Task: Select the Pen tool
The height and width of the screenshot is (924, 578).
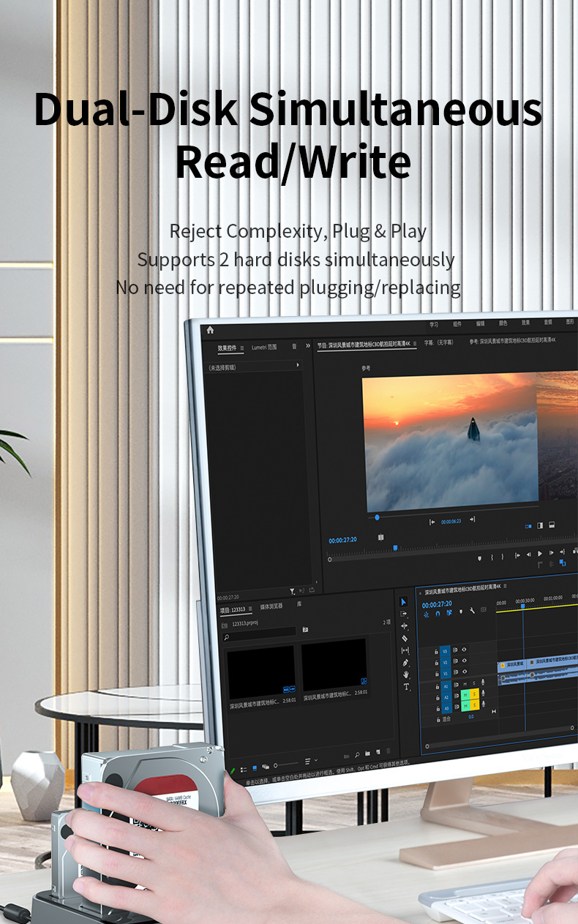Action: point(405,663)
